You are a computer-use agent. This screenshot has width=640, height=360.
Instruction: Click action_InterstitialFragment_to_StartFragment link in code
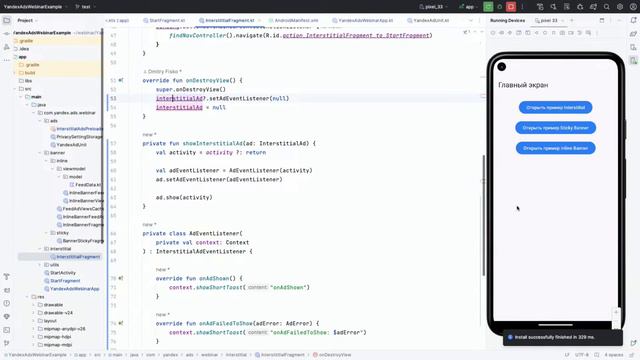[x=356, y=36]
